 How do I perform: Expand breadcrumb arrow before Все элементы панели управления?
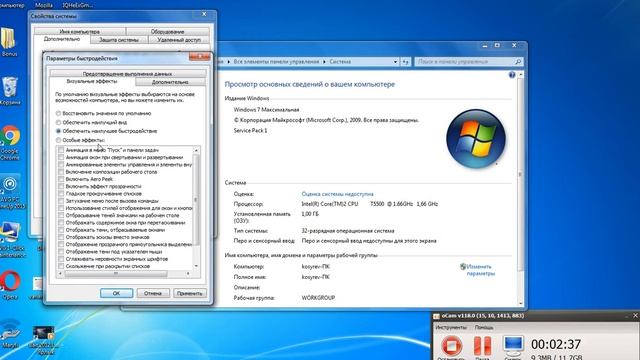tap(229, 62)
